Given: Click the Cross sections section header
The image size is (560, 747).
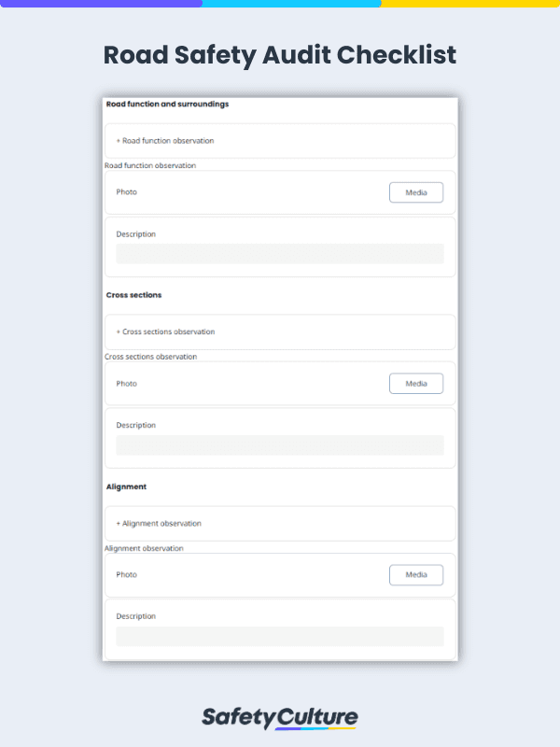Looking at the screenshot, I should tap(132, 294).
